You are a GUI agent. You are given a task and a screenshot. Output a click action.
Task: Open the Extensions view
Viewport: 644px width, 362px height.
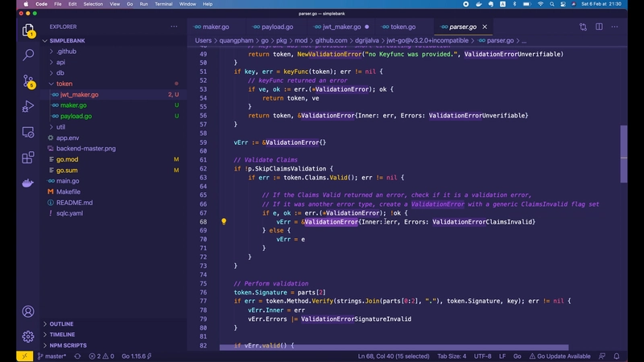tap(28, 158)
